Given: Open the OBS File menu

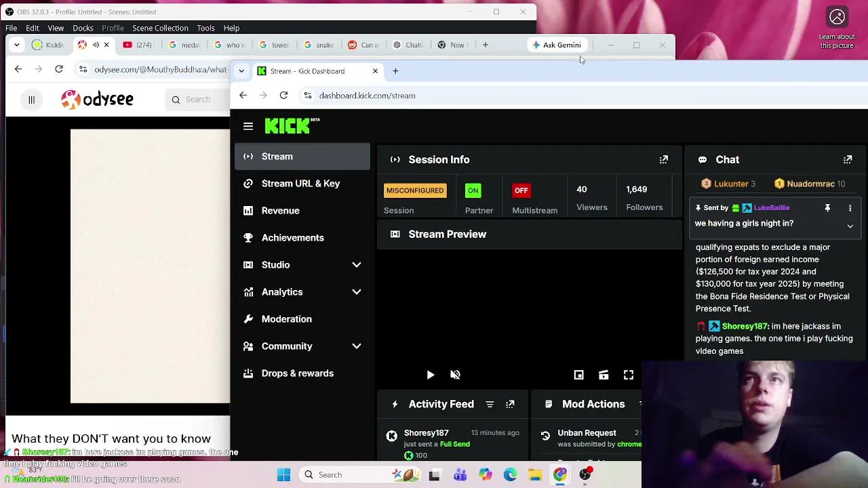Looking at the screenshot, I should (12, 28).
